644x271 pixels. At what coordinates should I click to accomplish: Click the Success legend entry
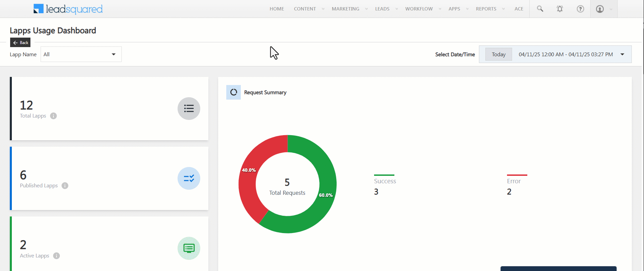click(385, 181)
